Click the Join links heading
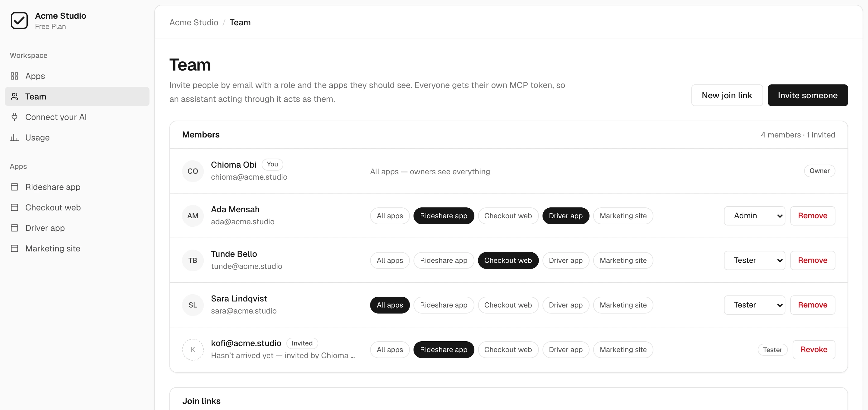 [x=201, y=401]
